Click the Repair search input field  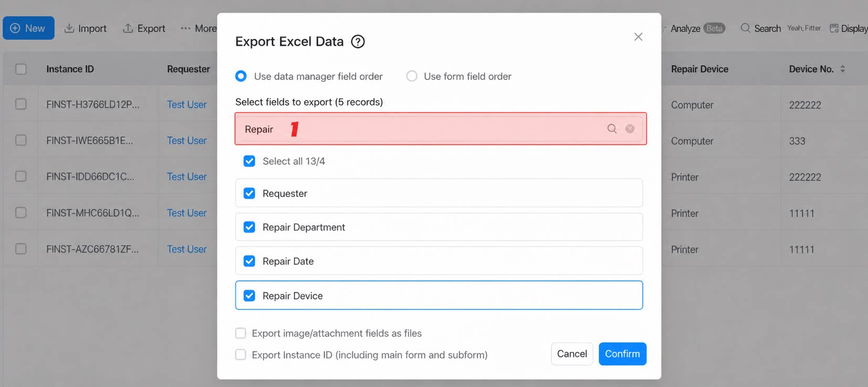click(x=420, y=128)
